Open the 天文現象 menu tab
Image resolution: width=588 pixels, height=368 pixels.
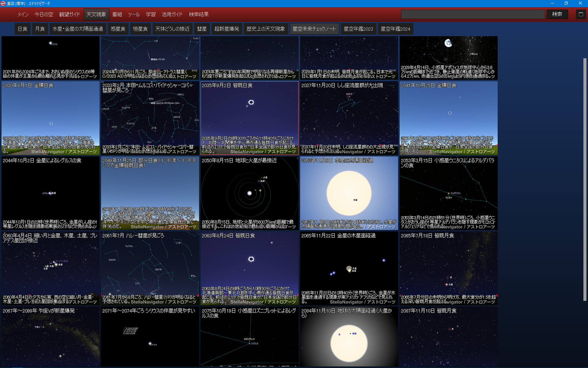pyautogui.click(x=96, y=14)
